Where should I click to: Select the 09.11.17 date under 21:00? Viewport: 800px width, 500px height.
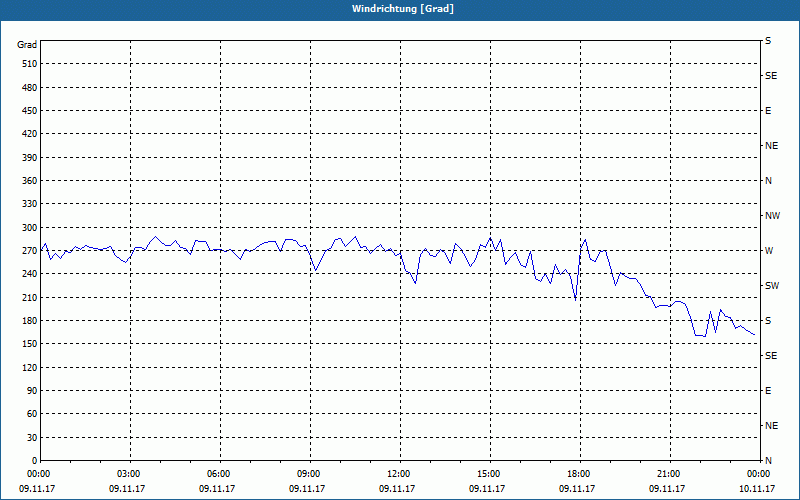pos(667,489)
